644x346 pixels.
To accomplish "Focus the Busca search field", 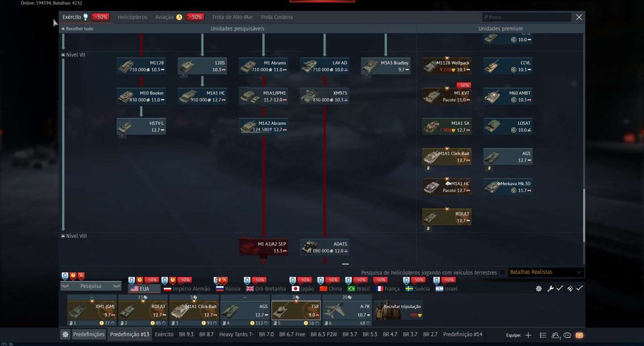I will pos(526,17).
